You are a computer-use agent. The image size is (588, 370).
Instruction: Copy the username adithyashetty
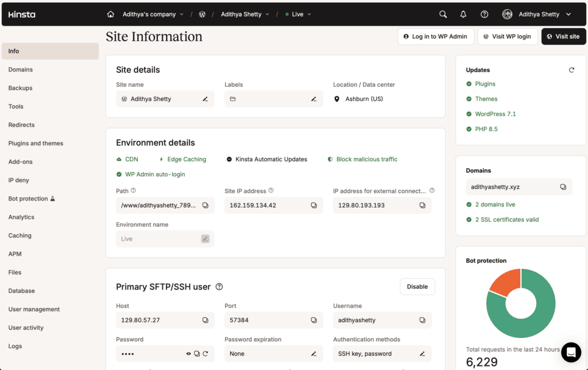click(x=422, y=320)
